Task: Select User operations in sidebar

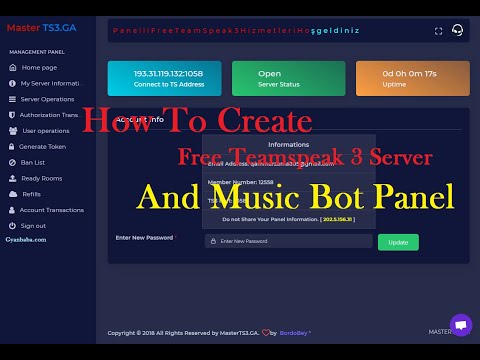Action: [46, 131]
